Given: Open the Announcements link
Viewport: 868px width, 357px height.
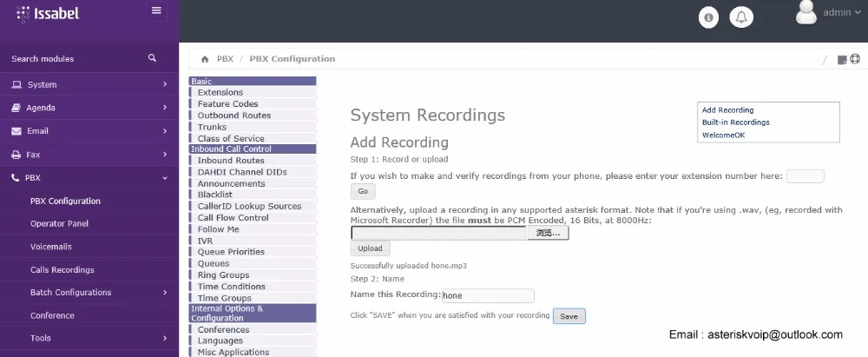Looking at the screenshot, I should (232, 183).
